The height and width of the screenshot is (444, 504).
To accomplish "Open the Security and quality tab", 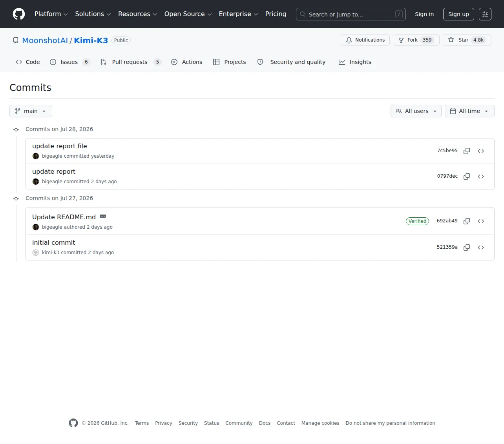I will click(291, 62).
